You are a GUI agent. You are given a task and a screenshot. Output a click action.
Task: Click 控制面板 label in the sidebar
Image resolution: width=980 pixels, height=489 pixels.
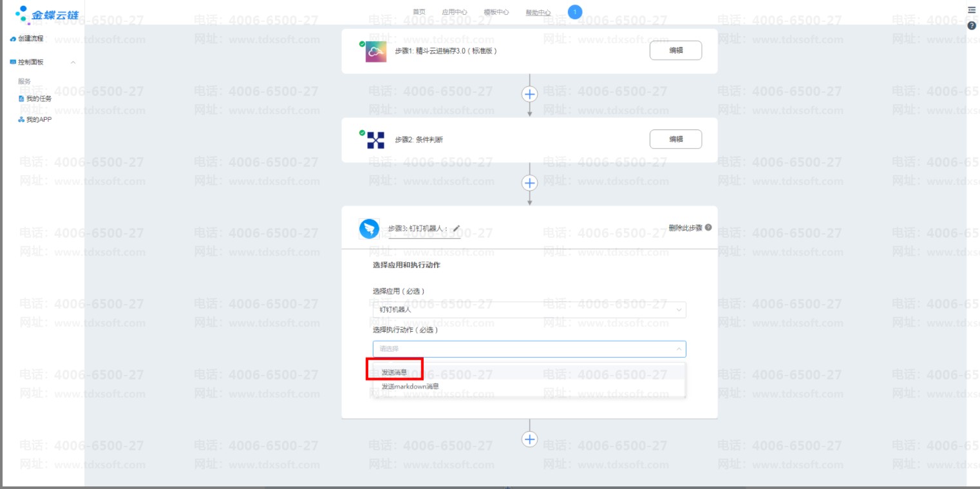[31, 62]
